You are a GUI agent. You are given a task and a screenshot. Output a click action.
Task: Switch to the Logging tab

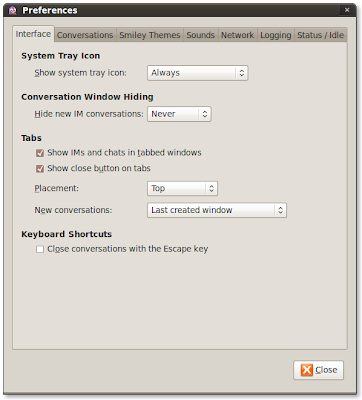tap(276, 35)
